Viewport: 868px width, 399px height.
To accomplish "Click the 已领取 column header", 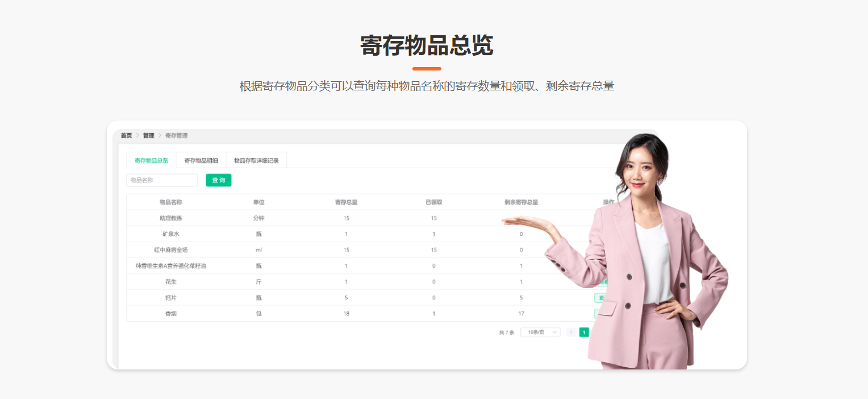I will [433, 202].
